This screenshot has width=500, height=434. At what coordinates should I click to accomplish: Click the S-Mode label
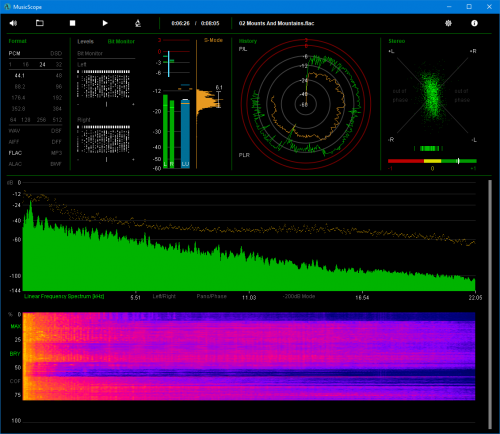213,40
